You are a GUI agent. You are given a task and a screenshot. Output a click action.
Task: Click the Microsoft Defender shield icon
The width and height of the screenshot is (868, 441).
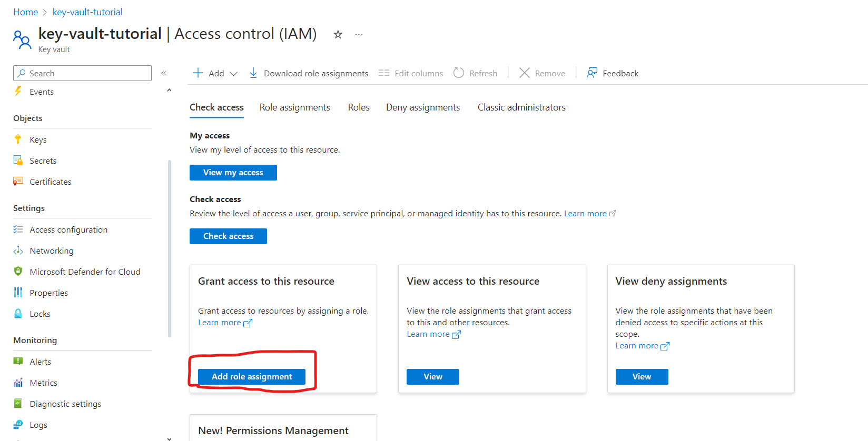point(18,271)
